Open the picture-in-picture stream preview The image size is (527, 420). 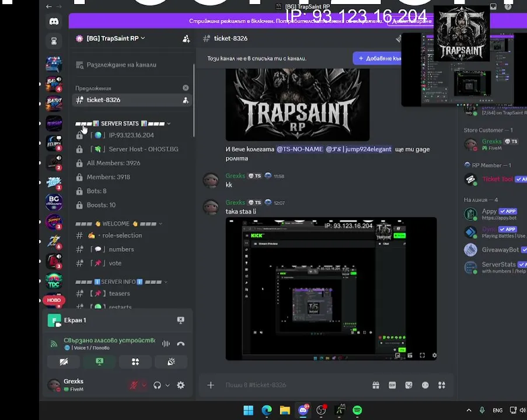coord(464,69)
